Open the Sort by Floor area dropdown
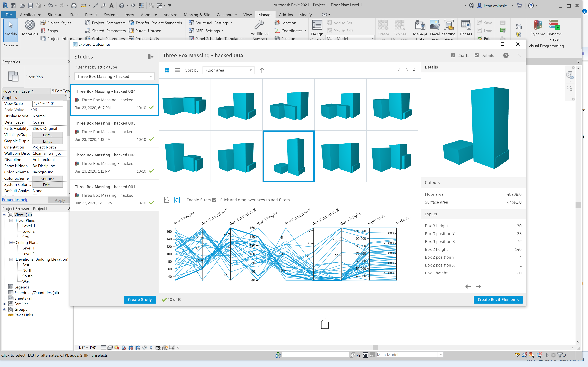588x367 pixels. [x=228, y=70]
